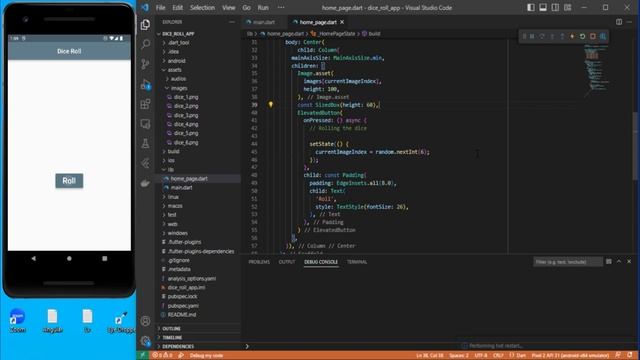Open the Testing beaker view
Viewport: 640px width, 360px height.
coord(145,143)
